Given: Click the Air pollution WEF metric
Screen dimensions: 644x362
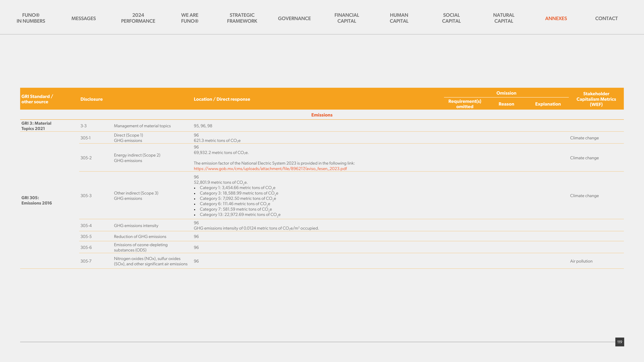Looking at the screenshot, I should coord(581,261).
